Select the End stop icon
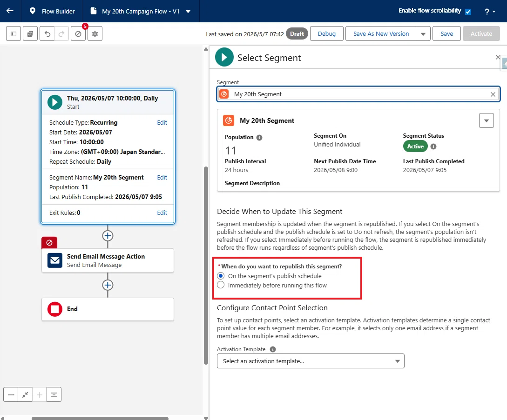This screenshot has height=420, width=507. 55,309
